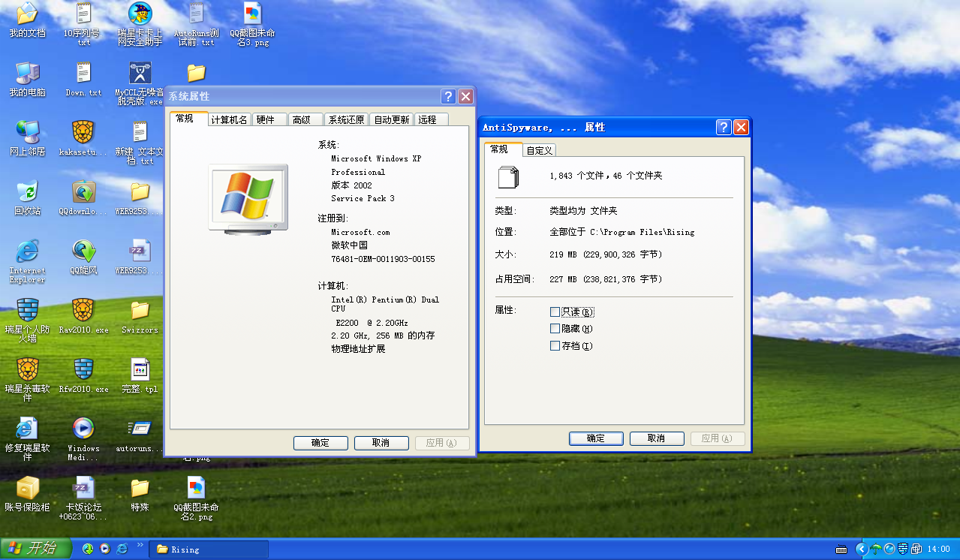Expand the quick launch overflow chevron
Screen dimensions: 960x560
pyautogui.click(x=140, y=545)
